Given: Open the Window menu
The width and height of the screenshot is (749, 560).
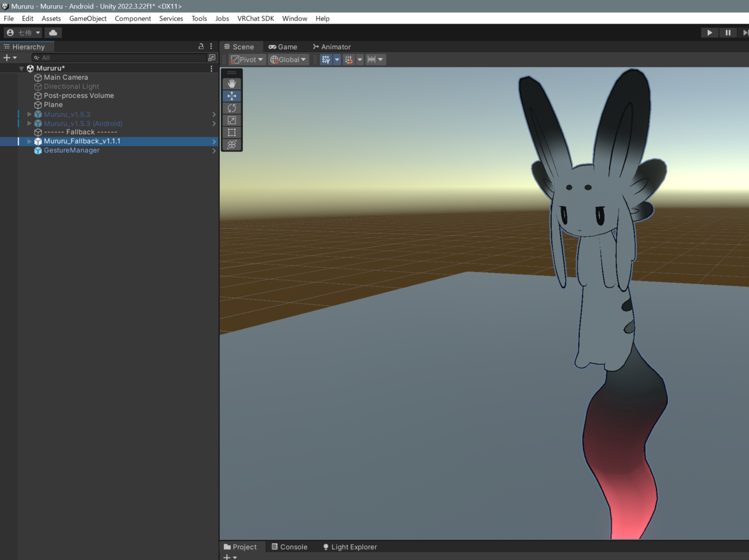Looking at the screenshot, I should click(x=295, y=19).
